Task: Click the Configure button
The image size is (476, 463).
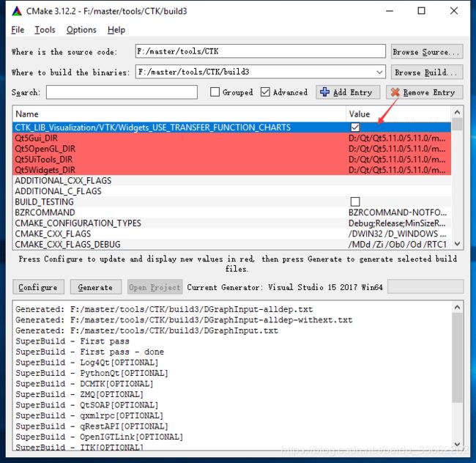Action: [38, 287]
